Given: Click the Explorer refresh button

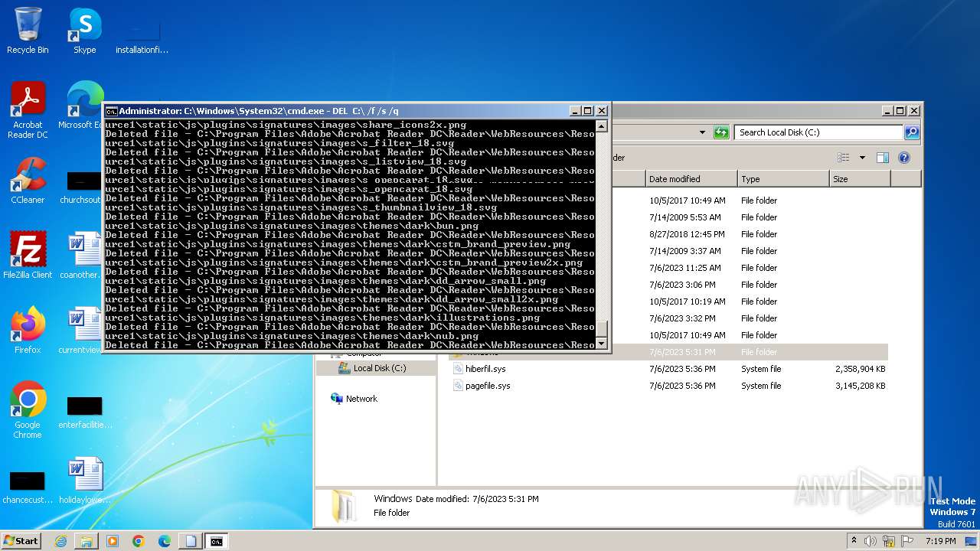Looking at the screenshot, I should [721, 132].
